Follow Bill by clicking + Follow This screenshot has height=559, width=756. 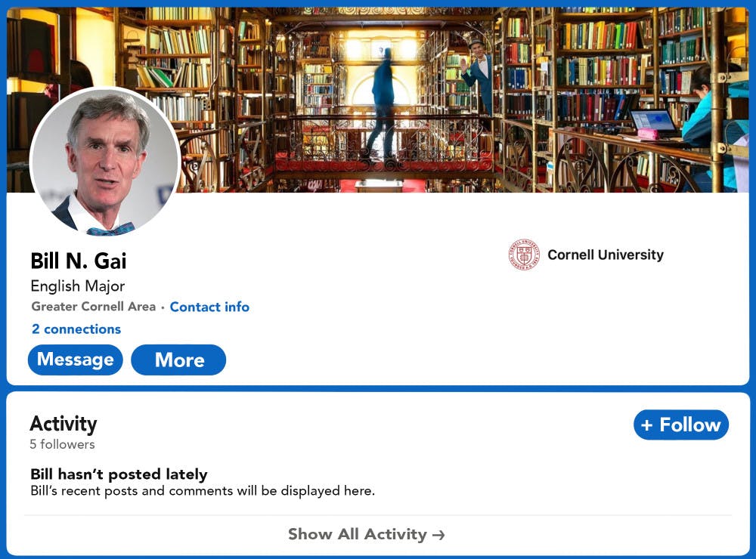click(680, 424)
